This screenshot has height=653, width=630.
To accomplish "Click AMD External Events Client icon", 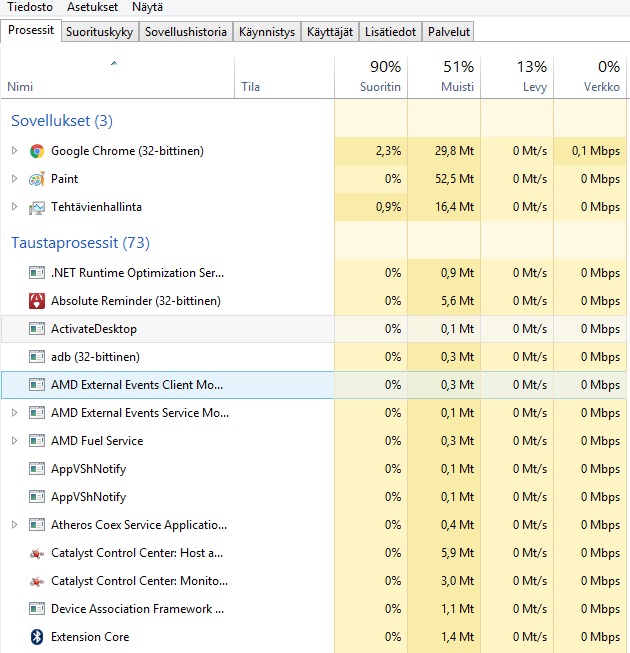I will tap(37, 385).
